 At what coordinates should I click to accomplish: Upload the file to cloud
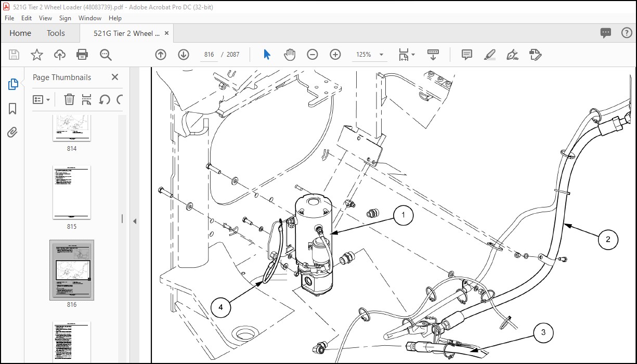click(60, 55)
